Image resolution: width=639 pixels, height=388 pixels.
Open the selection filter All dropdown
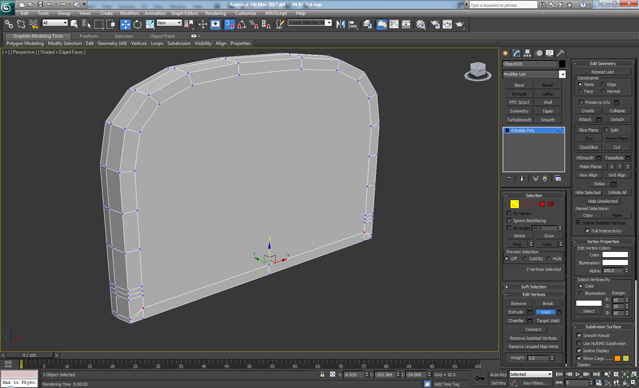(x=55, y=23)
